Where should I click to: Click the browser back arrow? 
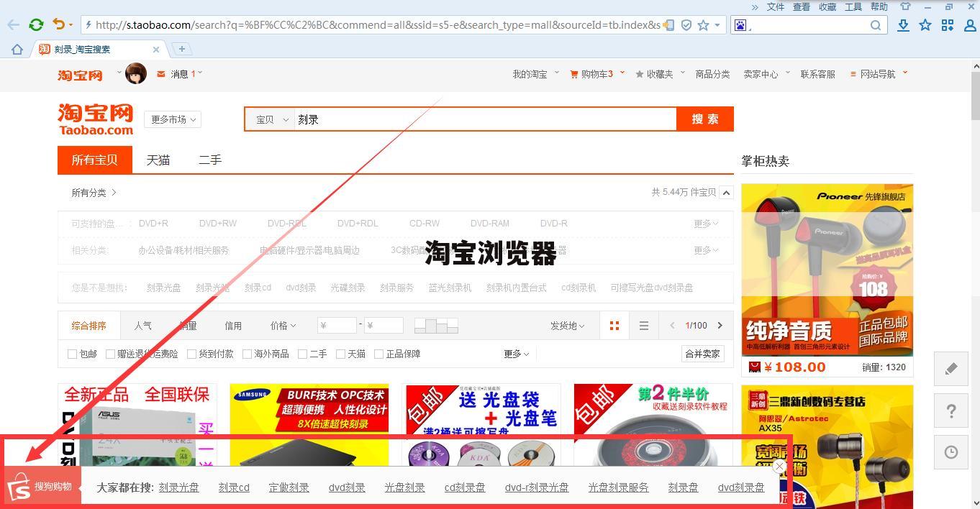pyautogui.click(x=13, y=24)
